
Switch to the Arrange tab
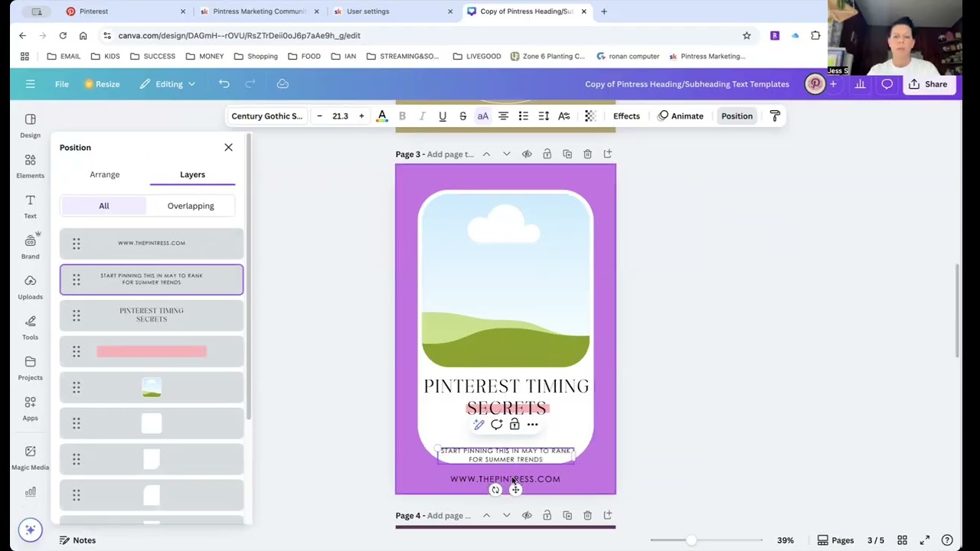pyautogui.click(x=105, y=174)
